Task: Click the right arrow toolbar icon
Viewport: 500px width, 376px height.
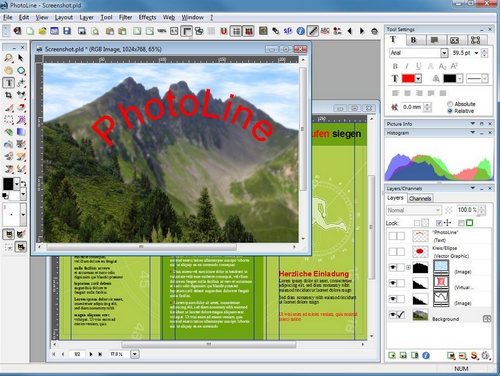Action: pyautogui.click(x=362, y=31)
